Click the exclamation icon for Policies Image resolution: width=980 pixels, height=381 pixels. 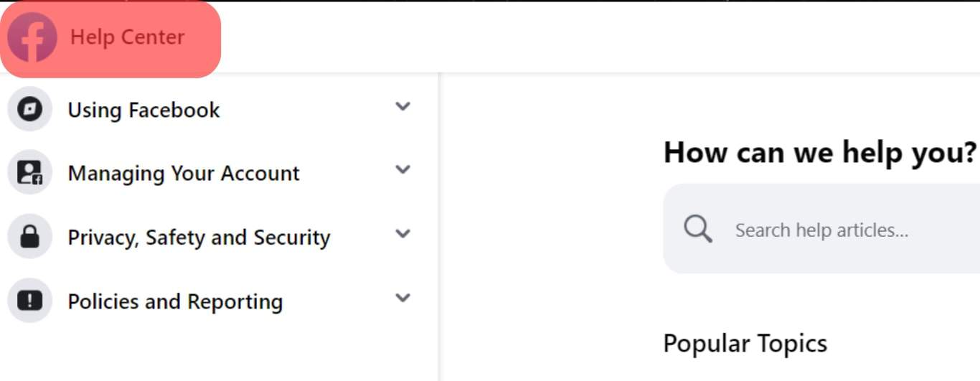[x=29, y=300]
